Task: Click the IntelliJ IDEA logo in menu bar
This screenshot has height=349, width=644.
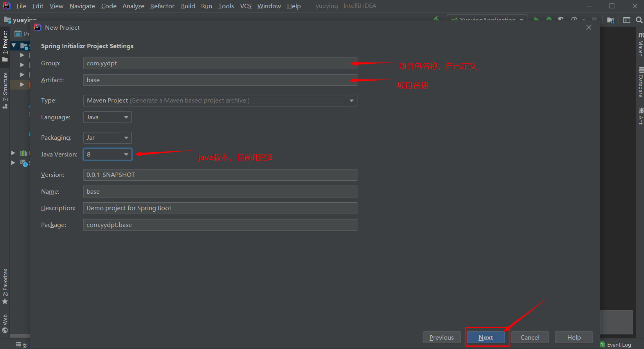Action: click(x=7, y=5)
